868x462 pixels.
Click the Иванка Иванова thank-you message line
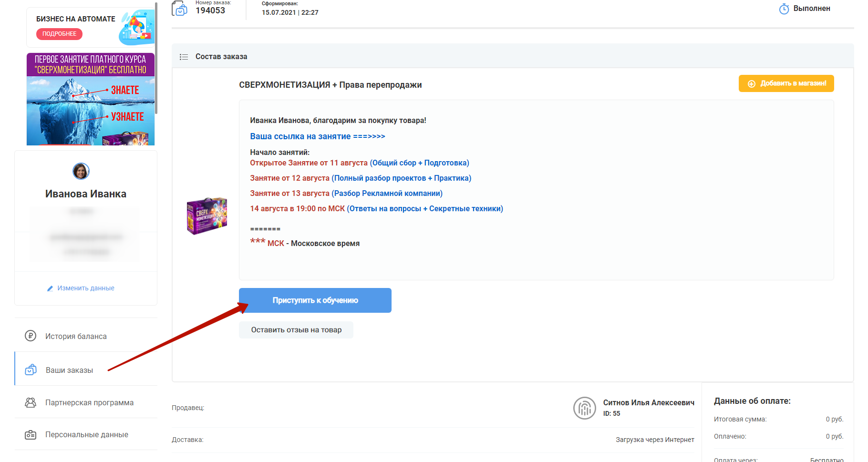[338, 121]
